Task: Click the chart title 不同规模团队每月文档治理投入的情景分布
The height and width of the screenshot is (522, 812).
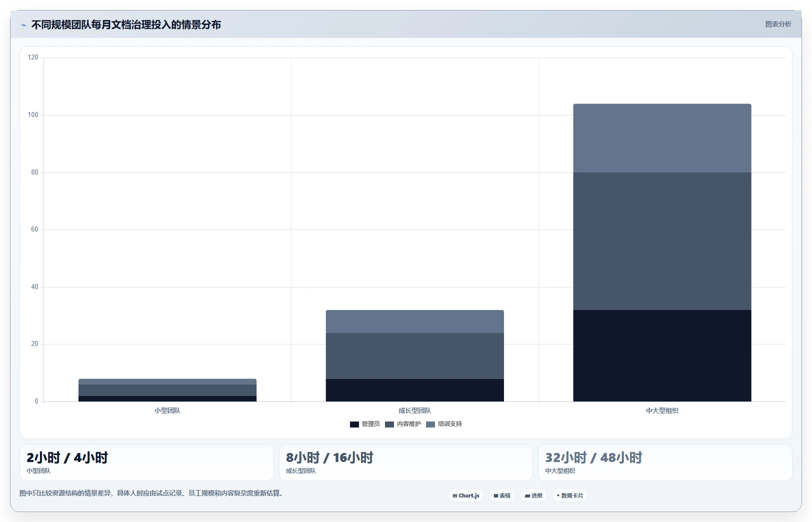Action: coord(126,25)
